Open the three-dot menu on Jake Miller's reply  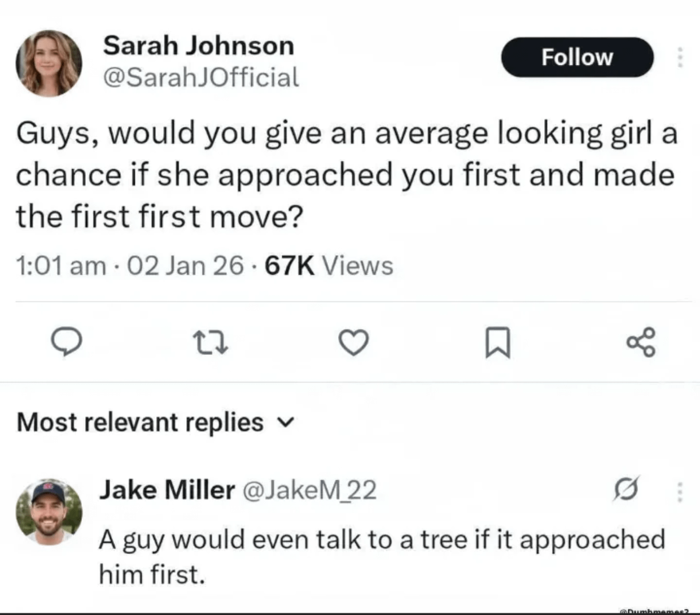[680, 491]
